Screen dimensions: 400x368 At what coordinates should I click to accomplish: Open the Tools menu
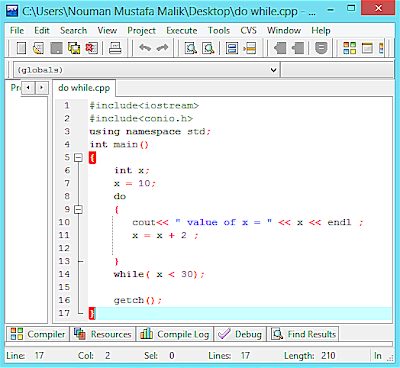(x=219, y=30)
